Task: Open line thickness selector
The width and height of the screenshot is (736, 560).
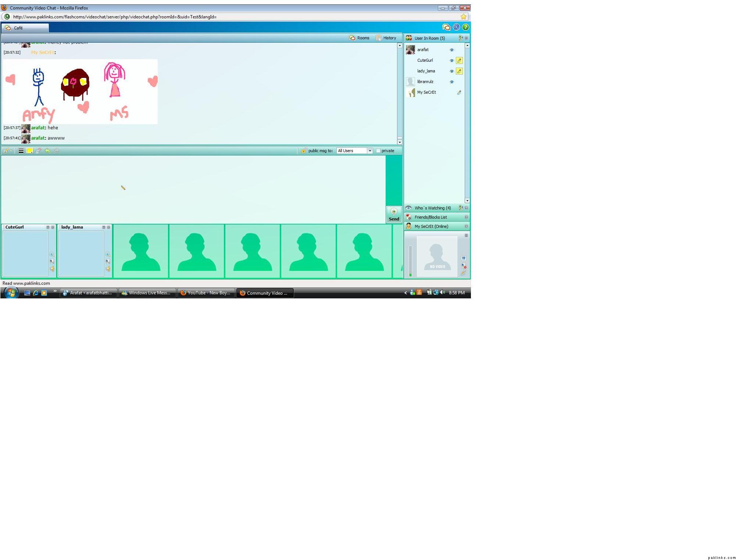Action: point(21,151)
